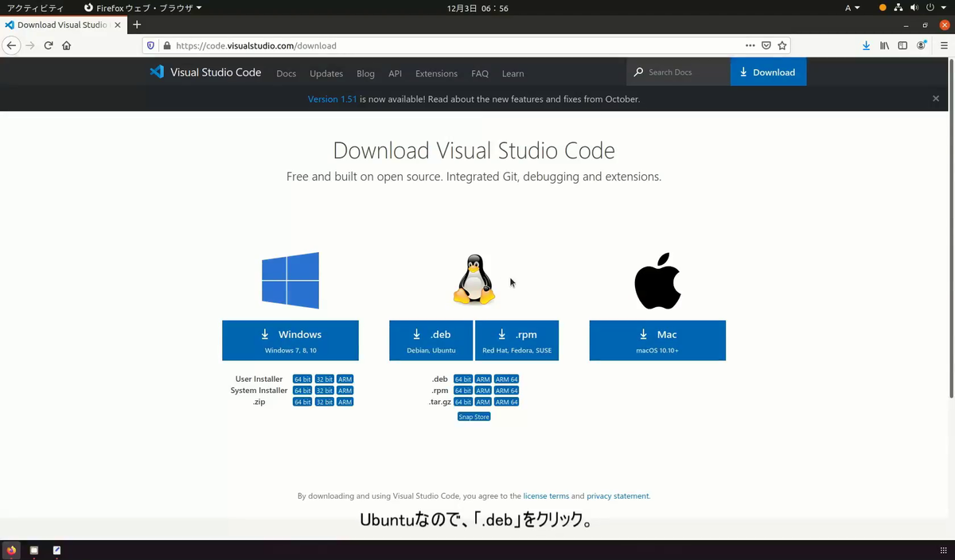Open the second dock icon beside Firefox
Viewport: 955px width, 560px height.
(x=34, y=550)
